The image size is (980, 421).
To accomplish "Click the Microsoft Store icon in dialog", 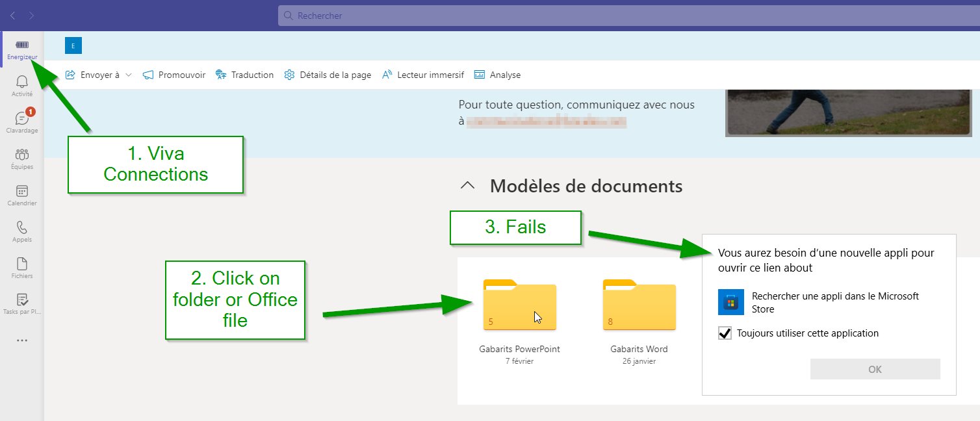I will coord(731,302).
